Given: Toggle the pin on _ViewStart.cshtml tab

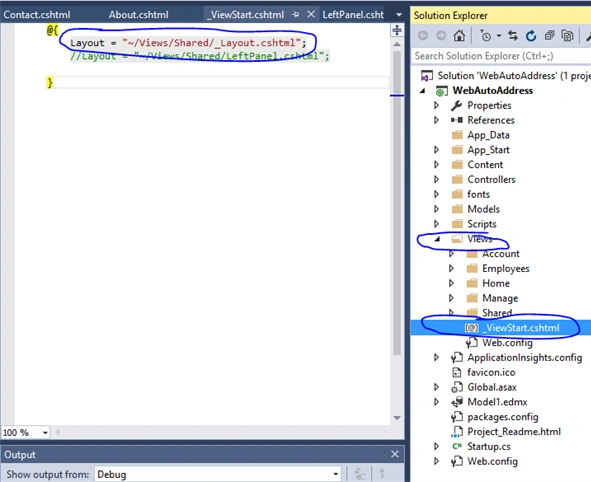Looking at the screenshot, I should click(x=296, y=14).
